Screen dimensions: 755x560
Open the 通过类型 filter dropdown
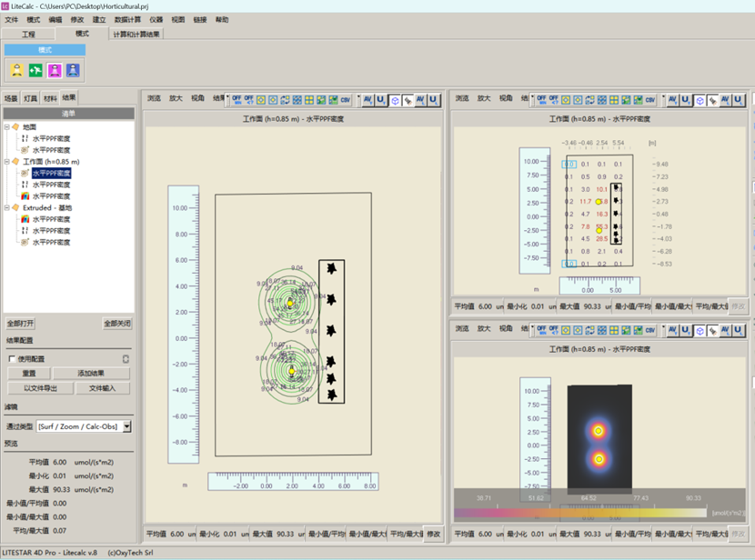point(126,425)
